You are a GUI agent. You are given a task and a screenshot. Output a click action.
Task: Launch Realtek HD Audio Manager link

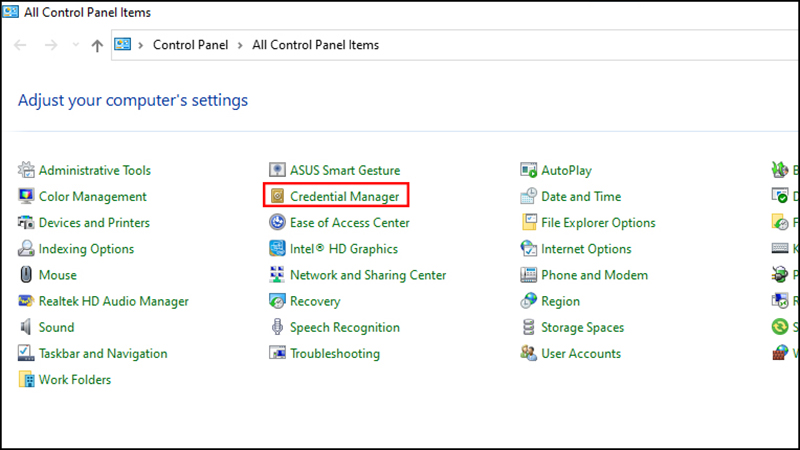pyautogui.click(x=114, y=301)
